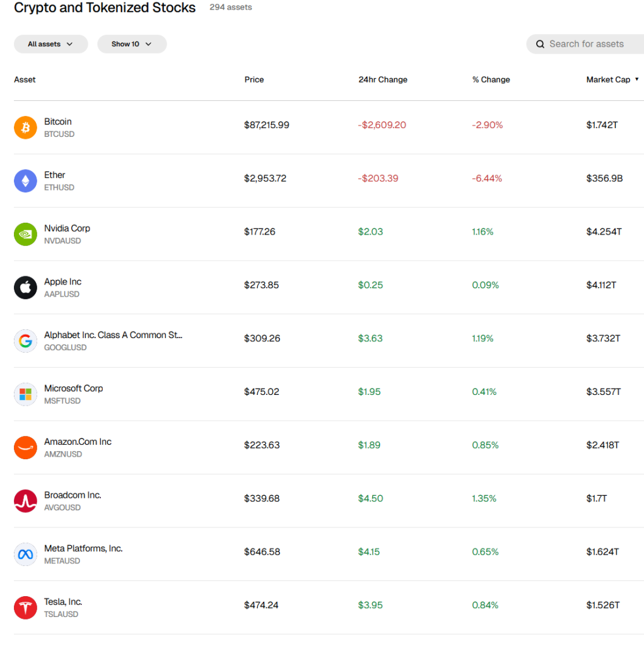Click the black Apple logo icon
The width and height of the screenshot is (644, 646).
point(25,288)
